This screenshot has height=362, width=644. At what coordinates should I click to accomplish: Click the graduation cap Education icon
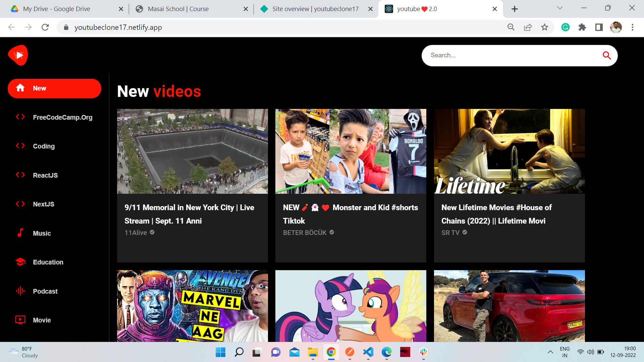(x=20, y=262)
